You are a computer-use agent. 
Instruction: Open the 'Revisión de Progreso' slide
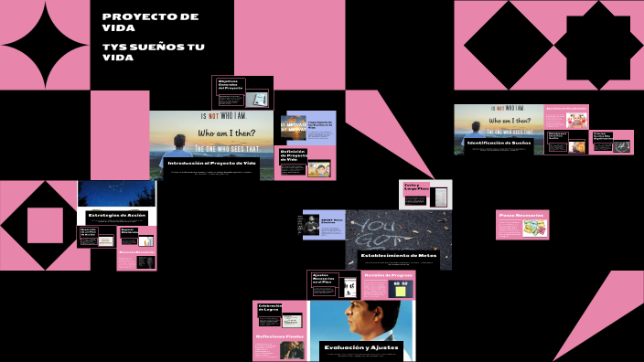[388, 285]
